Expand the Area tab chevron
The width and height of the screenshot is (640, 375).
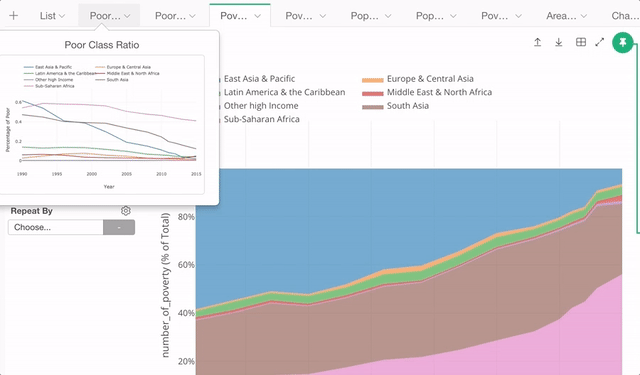coord(584,16)
